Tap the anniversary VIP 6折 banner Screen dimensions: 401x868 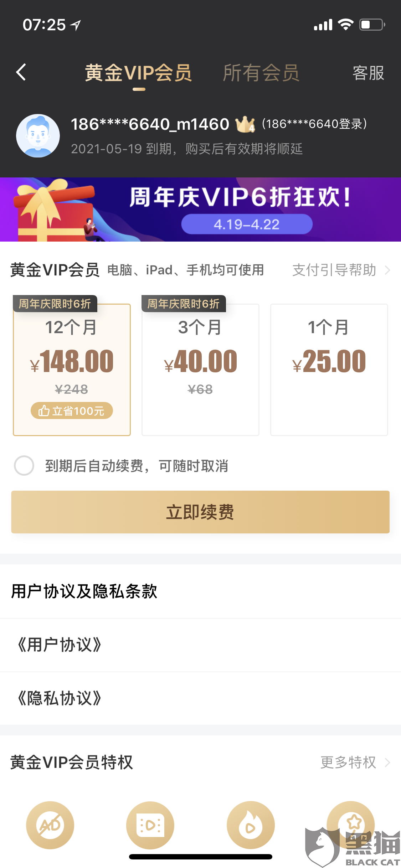[200, 210]
